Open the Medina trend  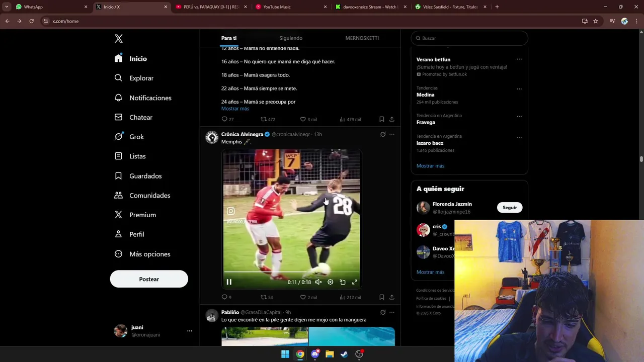coord(425,95)
